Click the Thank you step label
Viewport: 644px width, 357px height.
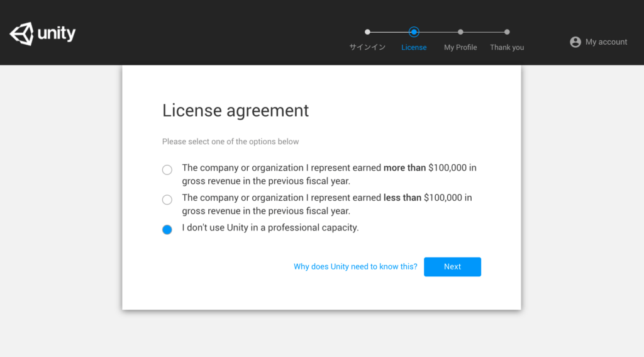(507, 47)
